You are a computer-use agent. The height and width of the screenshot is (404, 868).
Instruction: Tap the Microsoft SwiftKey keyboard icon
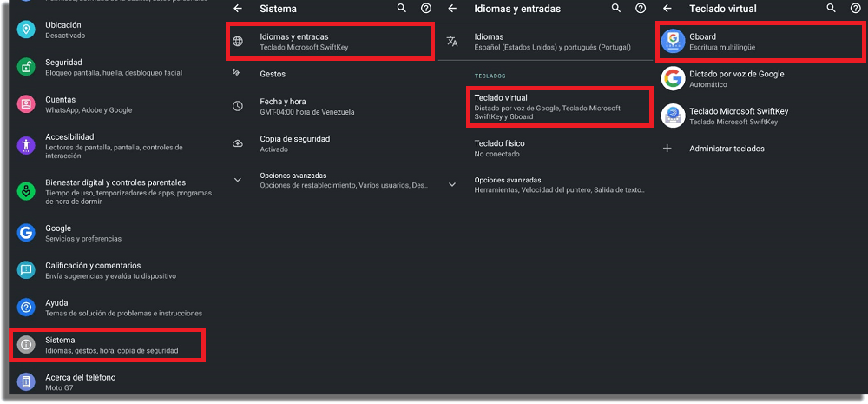tap(674, 116)
